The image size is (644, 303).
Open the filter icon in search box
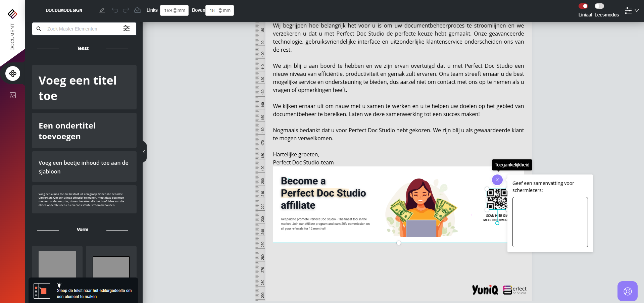pos(127,29)
